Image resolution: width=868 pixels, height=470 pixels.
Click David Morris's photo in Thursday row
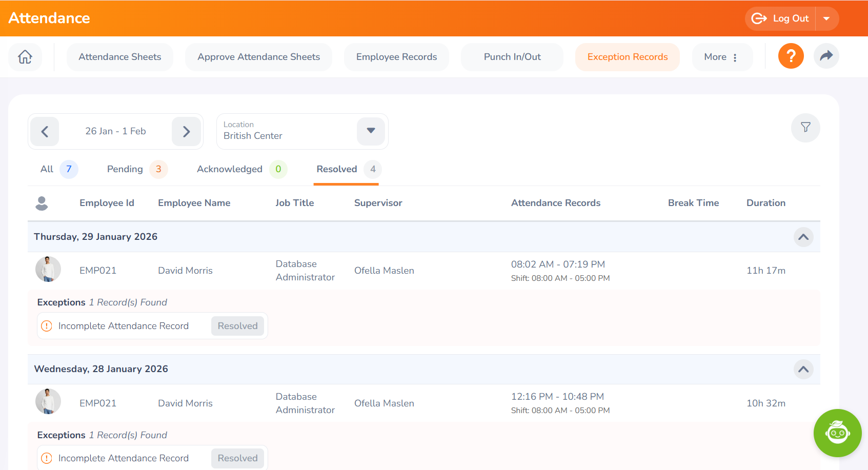48,270
